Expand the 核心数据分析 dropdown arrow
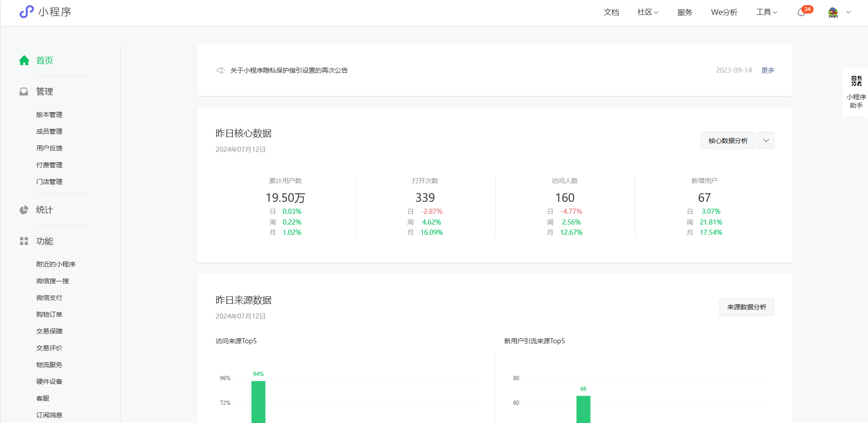868x423 pixels. tap(766, 140)
